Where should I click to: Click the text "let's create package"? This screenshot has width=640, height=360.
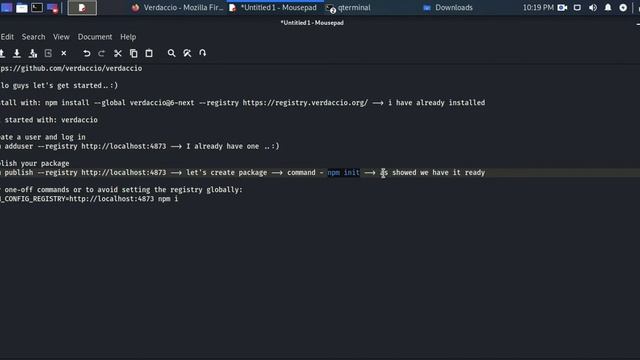[227, 172]
